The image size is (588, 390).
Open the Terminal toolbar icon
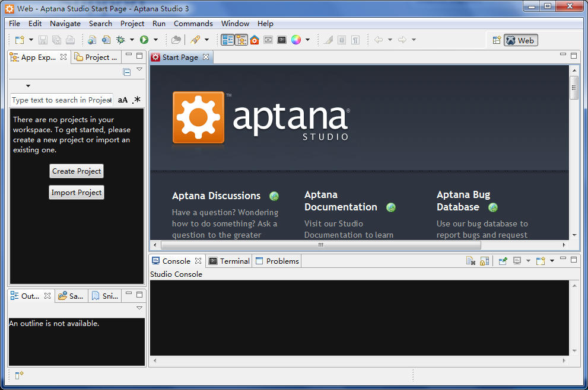282,40
